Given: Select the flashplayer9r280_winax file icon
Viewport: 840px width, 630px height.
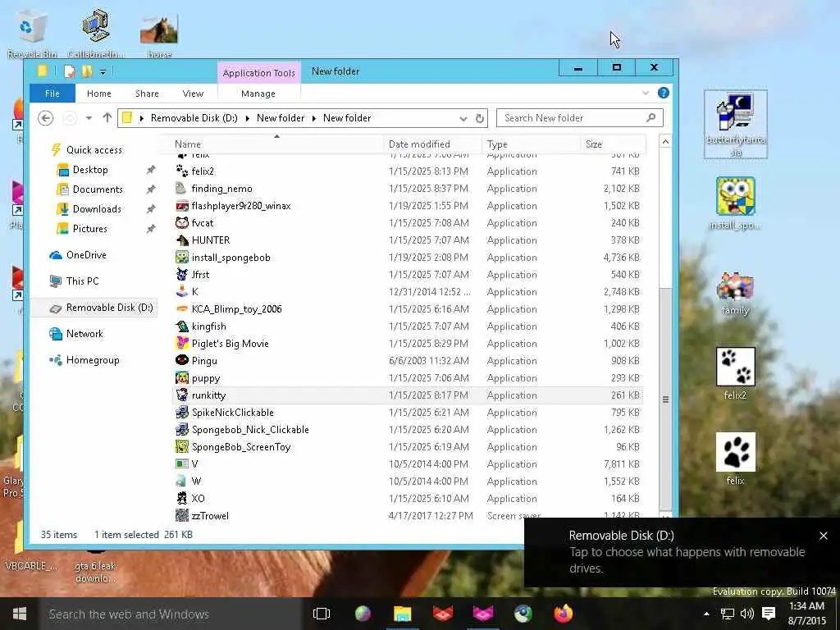Looking at the screenshot, I should coord(182,206).
